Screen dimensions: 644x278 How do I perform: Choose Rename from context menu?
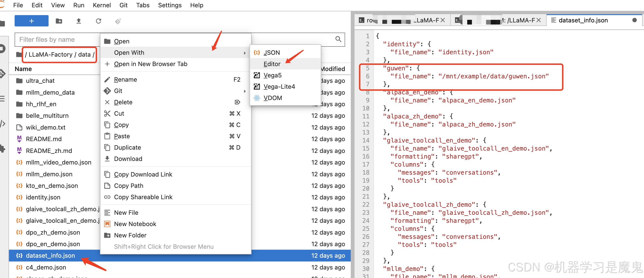coord(176,80)
